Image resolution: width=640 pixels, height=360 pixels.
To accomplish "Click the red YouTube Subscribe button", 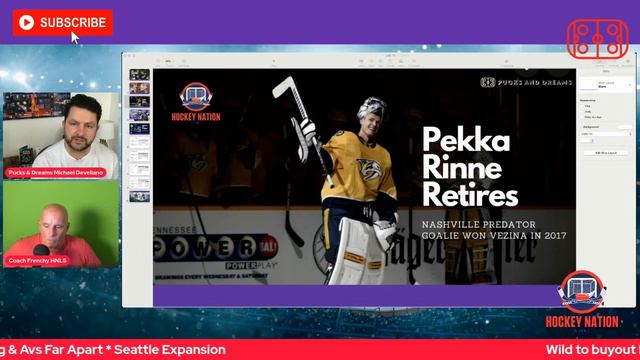I will tap(62, 22).
